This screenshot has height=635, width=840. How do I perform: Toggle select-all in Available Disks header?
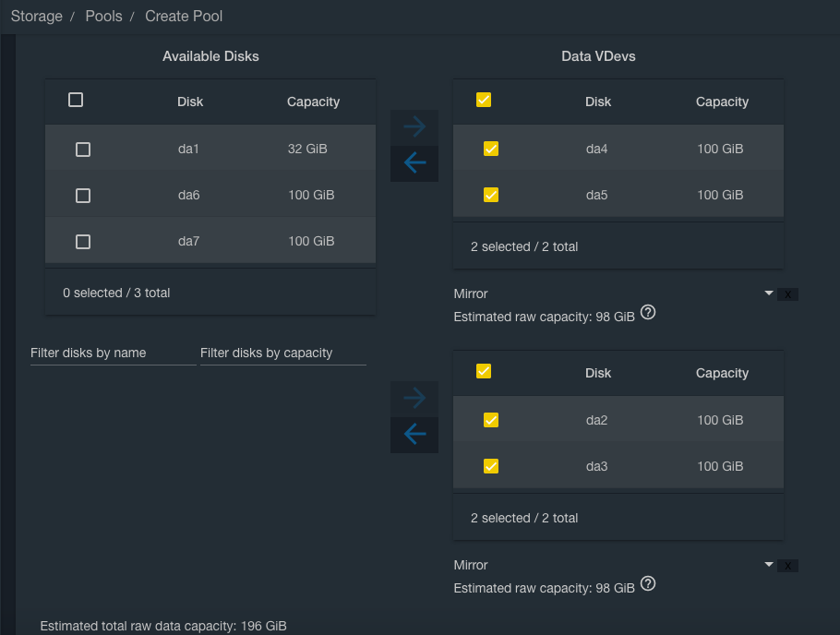(76, 100)
